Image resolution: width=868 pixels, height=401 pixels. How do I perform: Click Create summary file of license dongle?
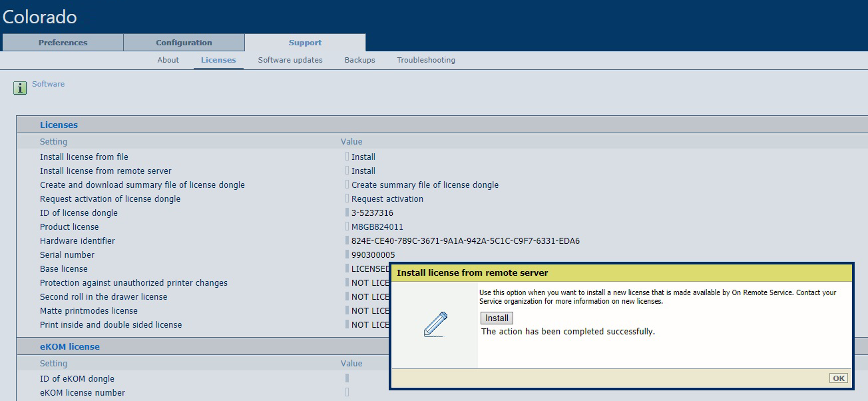[x=425, y=185]
